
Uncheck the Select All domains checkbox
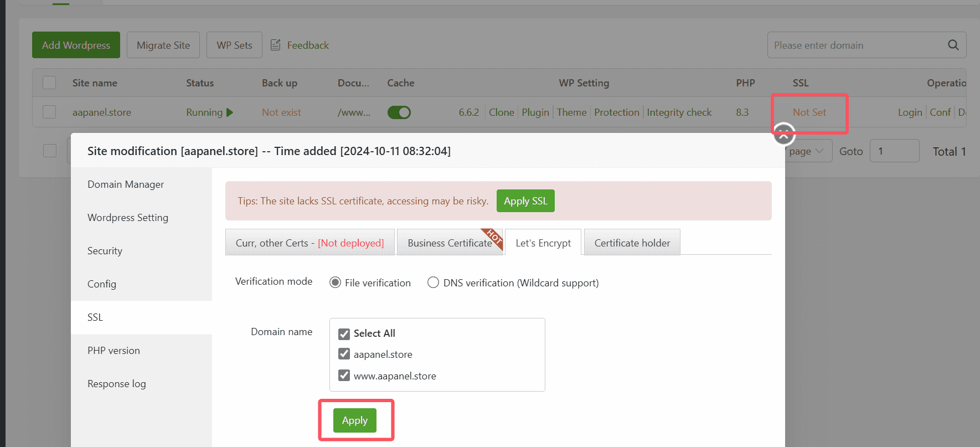tap(344, 333)
